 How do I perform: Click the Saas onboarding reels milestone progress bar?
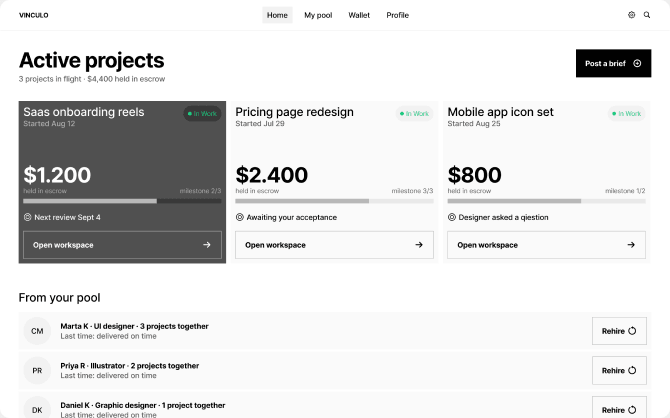click(x=122, y=201)
